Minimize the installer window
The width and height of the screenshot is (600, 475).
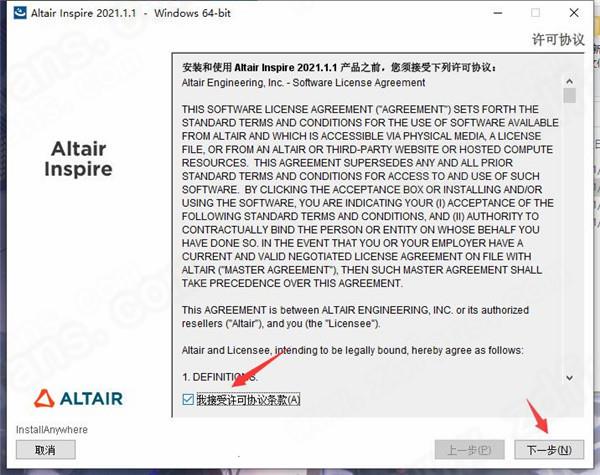pos(498,13)
